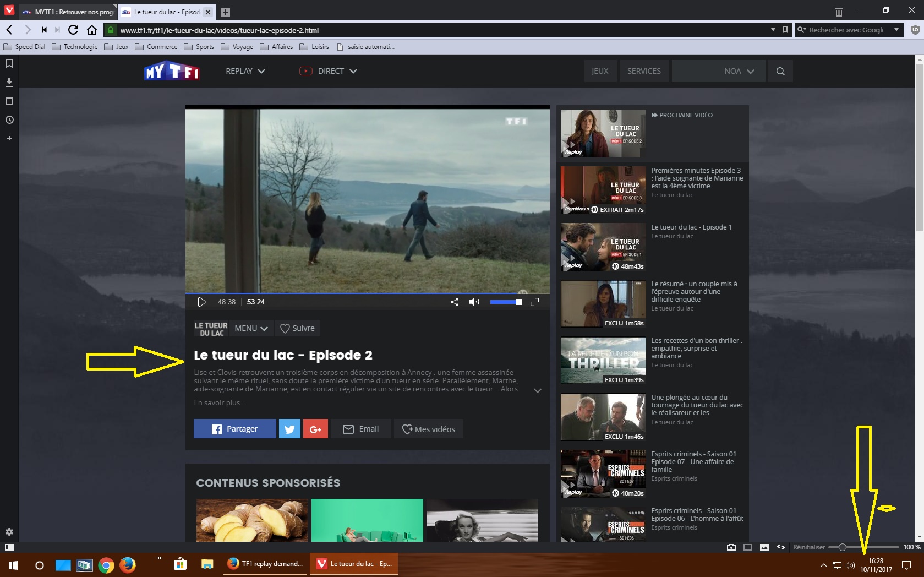Open the JEUX section
924x577 pixels.
600,71
